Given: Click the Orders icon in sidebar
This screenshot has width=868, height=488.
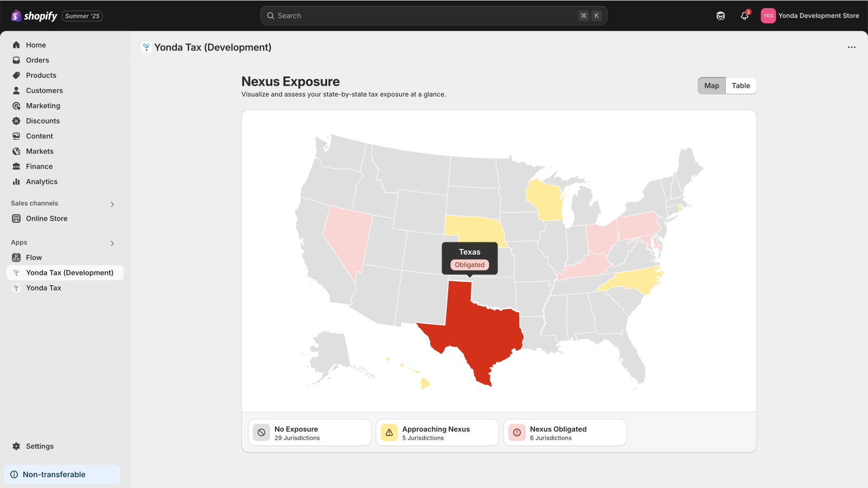Looking at the screenshot, I should [x=16, y=60].
